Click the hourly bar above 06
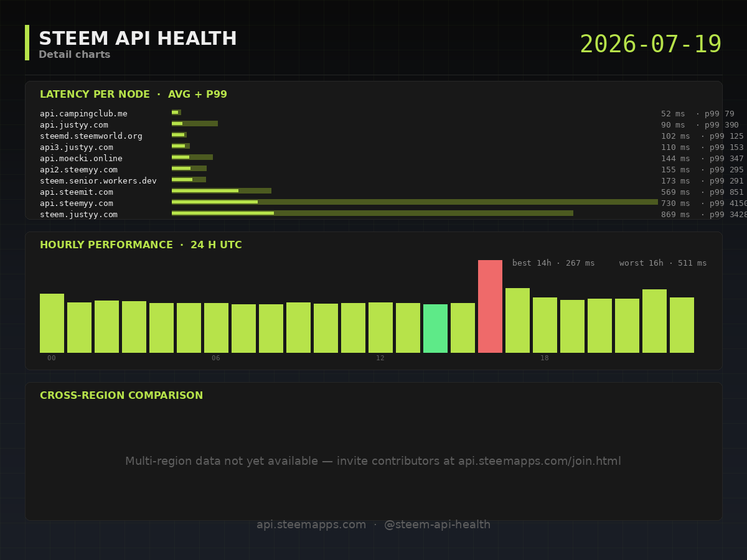This screenshot has height=560, width=747. 216,328
